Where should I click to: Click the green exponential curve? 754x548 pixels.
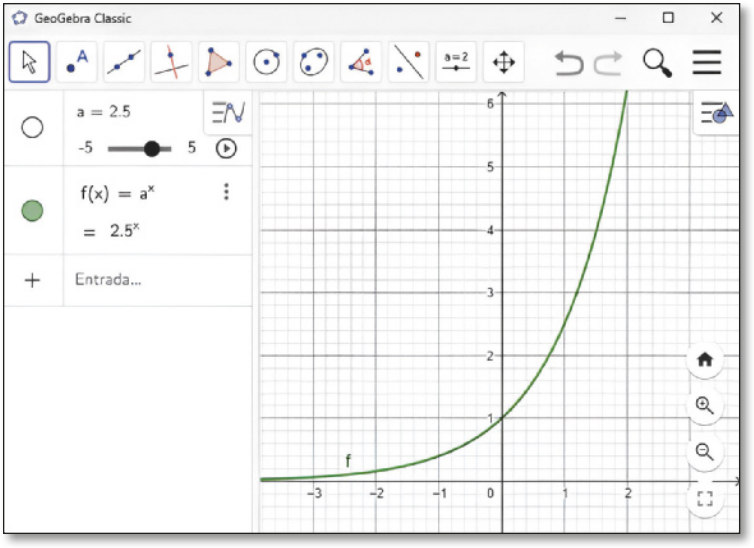coord(564,324)
